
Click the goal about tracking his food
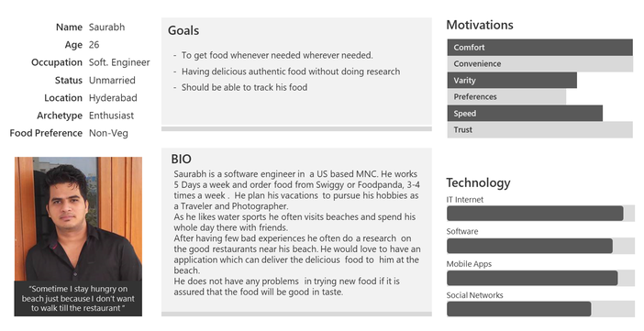[x=244, y=87]
